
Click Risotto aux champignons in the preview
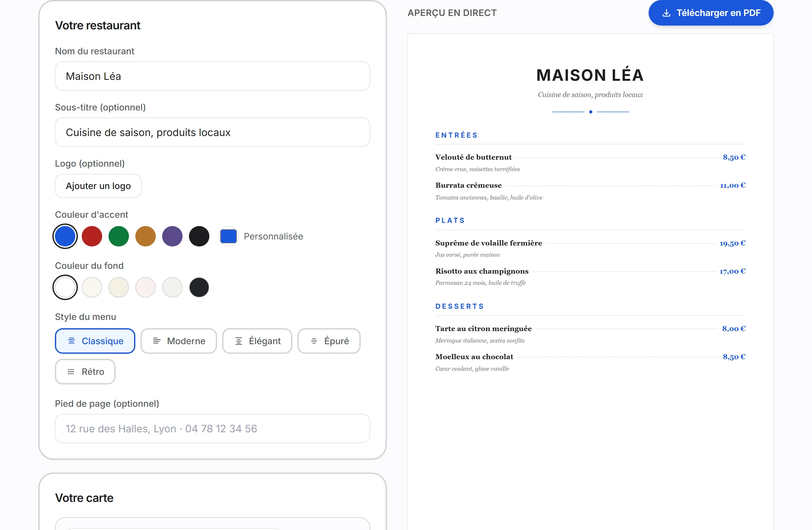click(x=482, y=271)
